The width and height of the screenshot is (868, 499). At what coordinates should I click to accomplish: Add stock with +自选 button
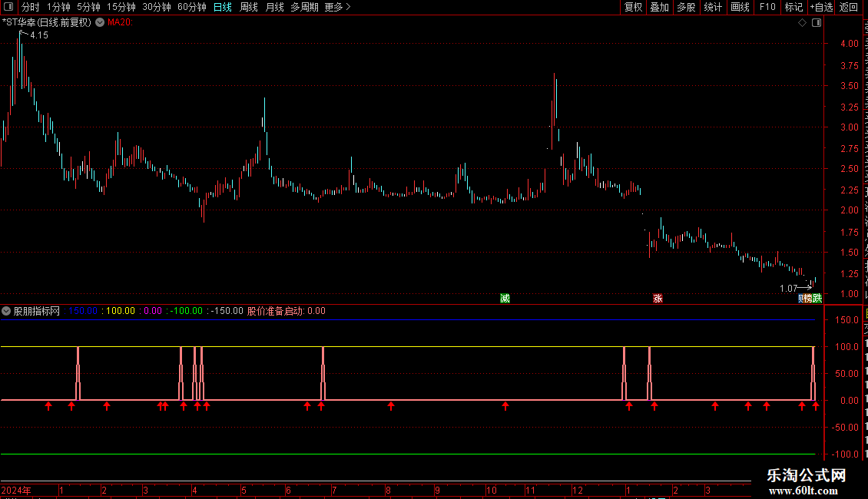[821, 7]
